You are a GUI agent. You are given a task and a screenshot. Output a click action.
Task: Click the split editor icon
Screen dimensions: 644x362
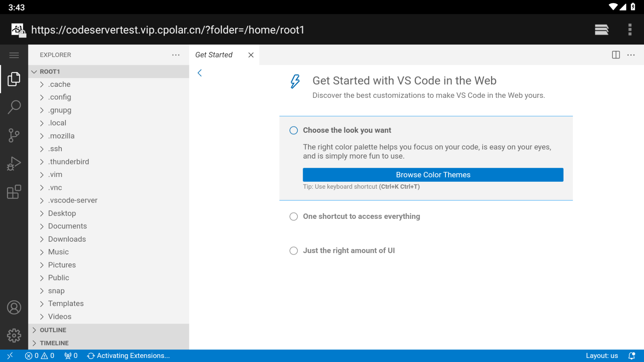pos(616,55)
